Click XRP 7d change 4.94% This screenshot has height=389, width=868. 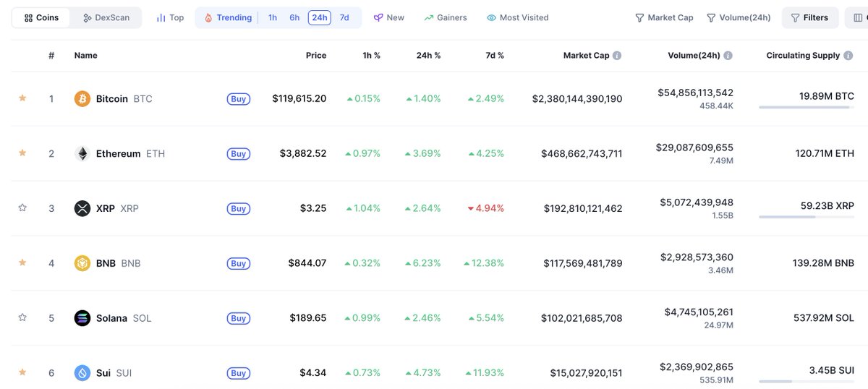[x=485, y=208]
